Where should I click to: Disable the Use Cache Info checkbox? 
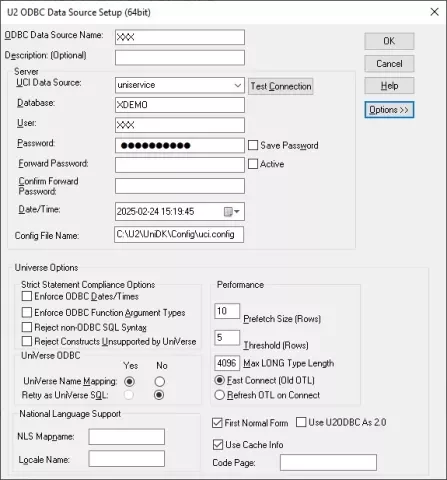pyautogui.click(x=218, y=444)
